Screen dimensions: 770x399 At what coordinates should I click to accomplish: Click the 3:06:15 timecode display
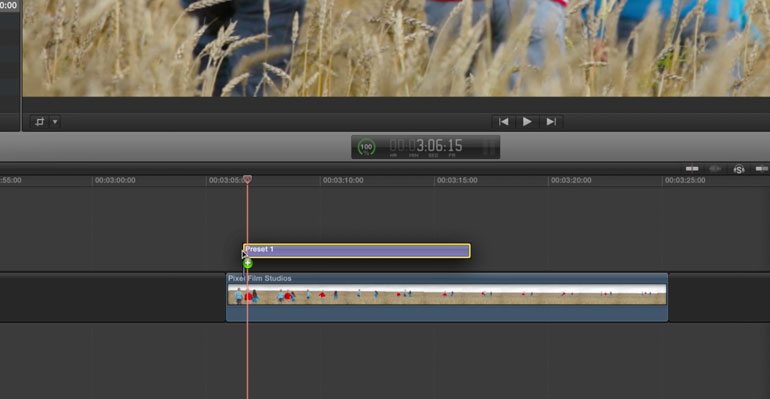pyautogui.click(x=426, y=146)
